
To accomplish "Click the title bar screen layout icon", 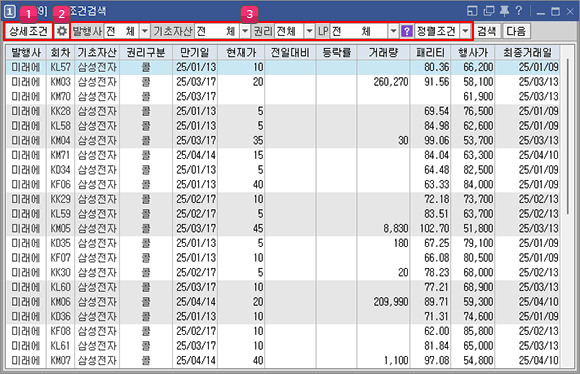I will [x=472, y=11].
